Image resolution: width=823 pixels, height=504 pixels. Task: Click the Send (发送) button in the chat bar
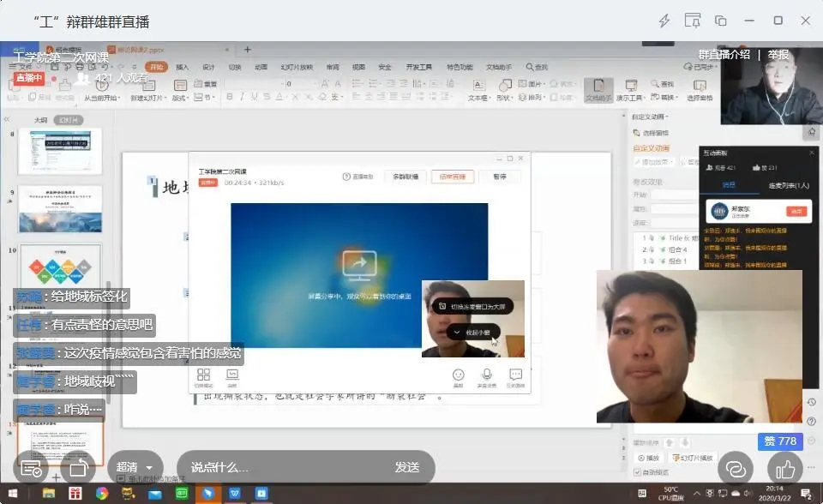point(406,467)
